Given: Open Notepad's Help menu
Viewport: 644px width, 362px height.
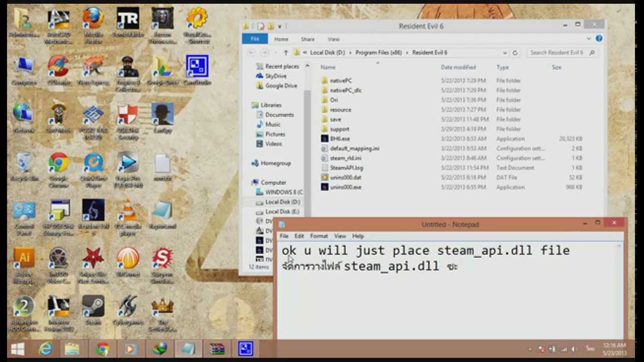Looking at the screenshot, I should tap(358, 236).
